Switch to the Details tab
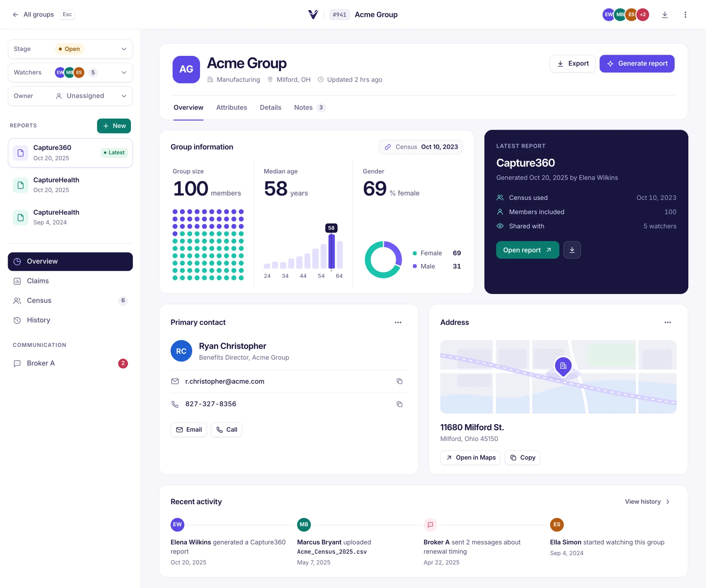The image size is (706, 588). coord(270,107)
